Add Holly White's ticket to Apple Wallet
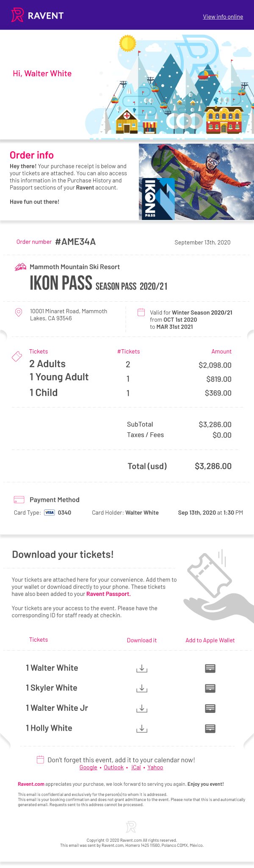 pyautogui.click(x=210, y=729)
